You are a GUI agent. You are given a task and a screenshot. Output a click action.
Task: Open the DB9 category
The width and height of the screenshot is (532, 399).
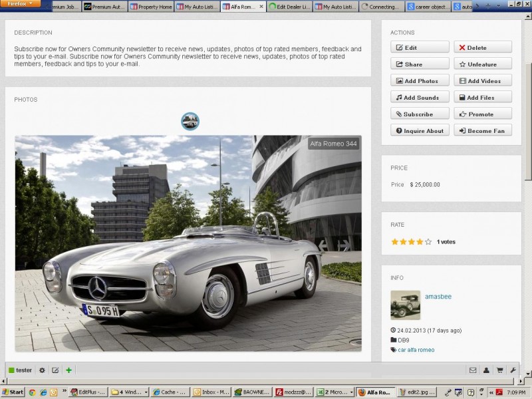(404, 340)
